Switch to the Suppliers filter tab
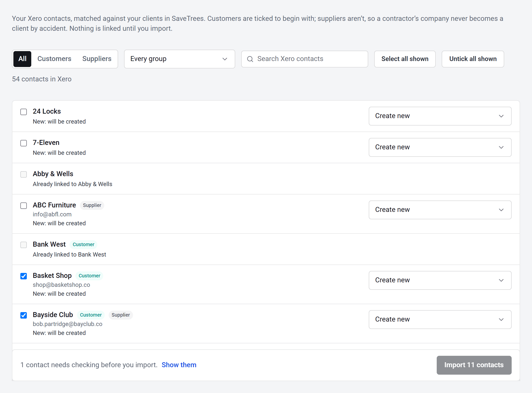The width and height of the screenshot is (532, 393). [97, 59]
